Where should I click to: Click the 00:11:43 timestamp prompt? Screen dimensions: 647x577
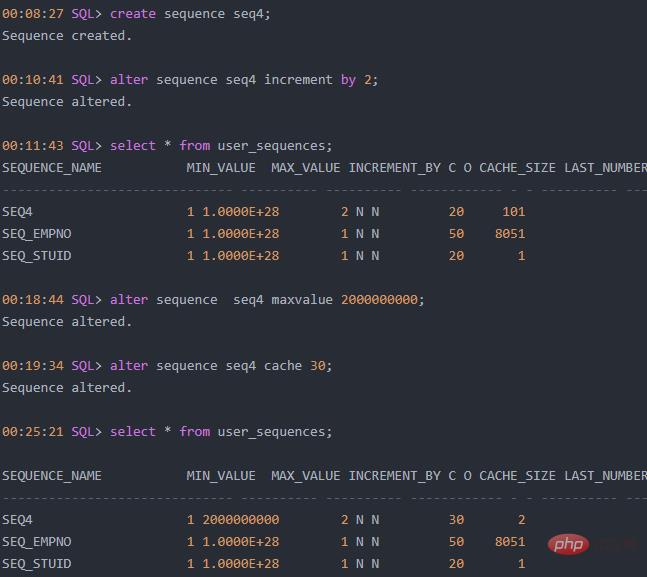tap(32, 146)
